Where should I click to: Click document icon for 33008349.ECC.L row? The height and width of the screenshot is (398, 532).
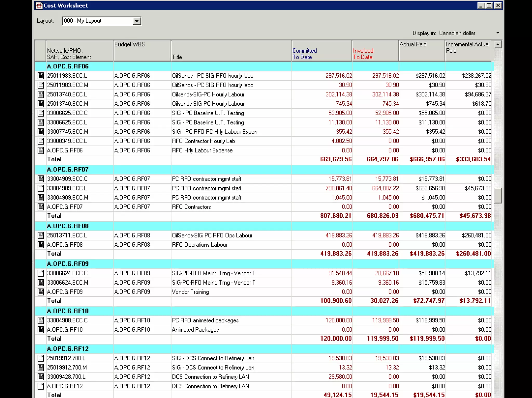tap(41, 141)
